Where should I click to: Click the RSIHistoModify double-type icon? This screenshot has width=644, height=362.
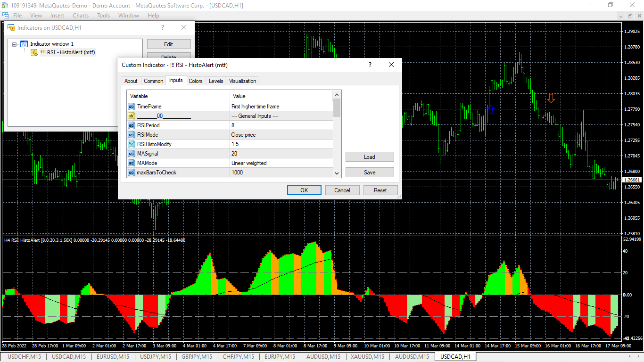pyautogui.click(x=131, y=144)
